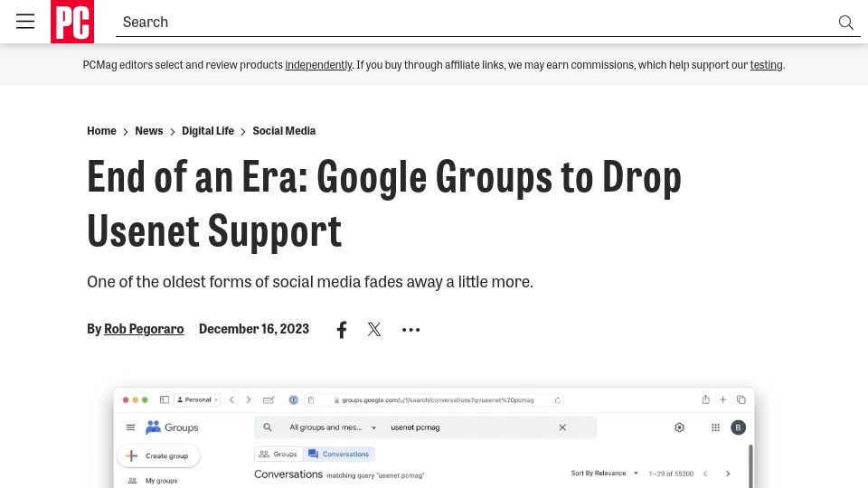Viewport: 868px width, 488px height.
Task: Open more sharing options (three dots)
Action: point(410,330)
